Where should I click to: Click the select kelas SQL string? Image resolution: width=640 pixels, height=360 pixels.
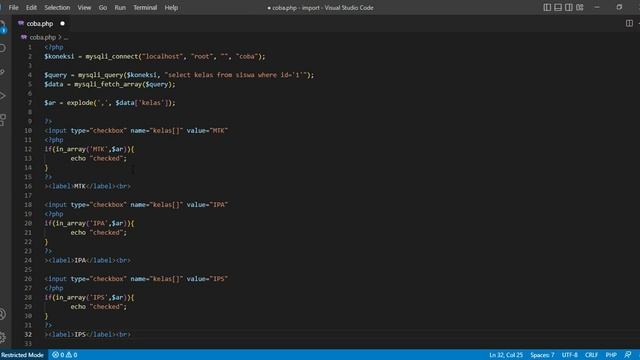[237, 75]
